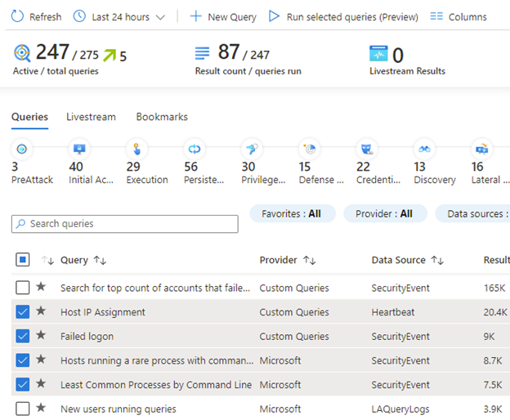Screen dimensions: 510x420
Task: Click in the Search queries field
Action: pyautogui.click(x=124, y=224)
